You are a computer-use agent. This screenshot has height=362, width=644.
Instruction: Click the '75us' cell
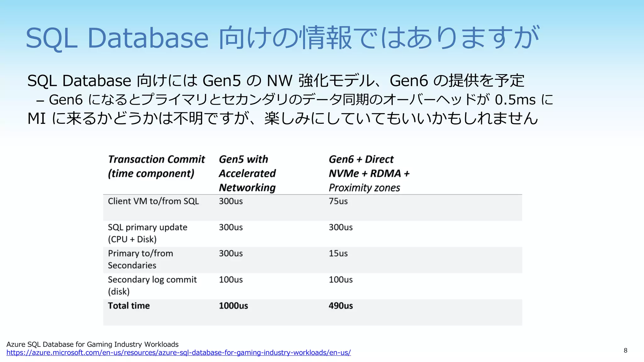pyautogui.click(x=338, y=201)
